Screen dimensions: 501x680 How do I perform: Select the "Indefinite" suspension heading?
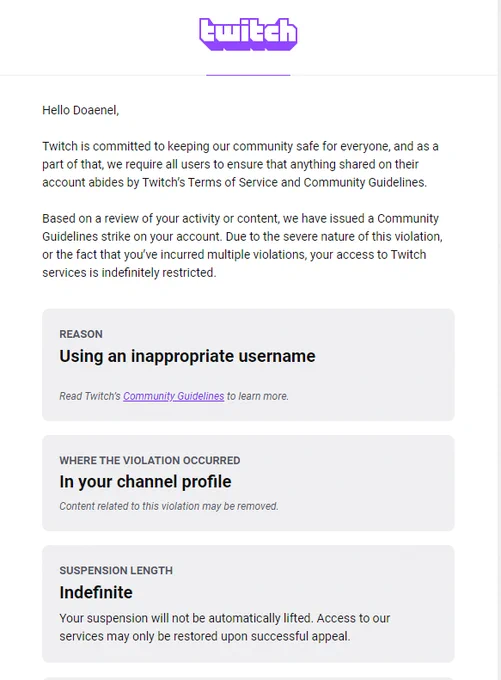point(96,592)
